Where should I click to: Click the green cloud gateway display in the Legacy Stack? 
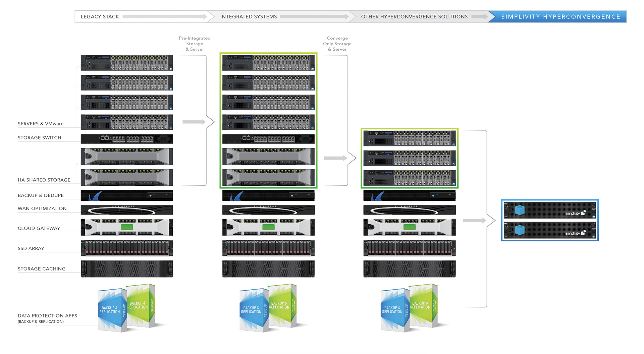tap(126, 227)
